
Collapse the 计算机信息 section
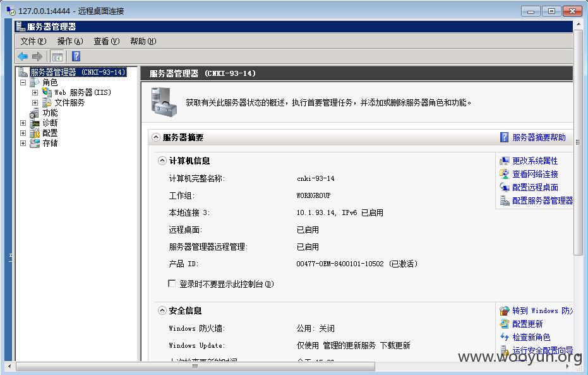point(162,161)
